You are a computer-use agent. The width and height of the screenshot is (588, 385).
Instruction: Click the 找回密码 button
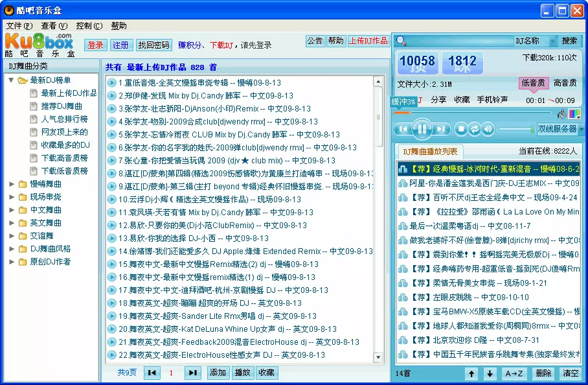tap(153, 45)
